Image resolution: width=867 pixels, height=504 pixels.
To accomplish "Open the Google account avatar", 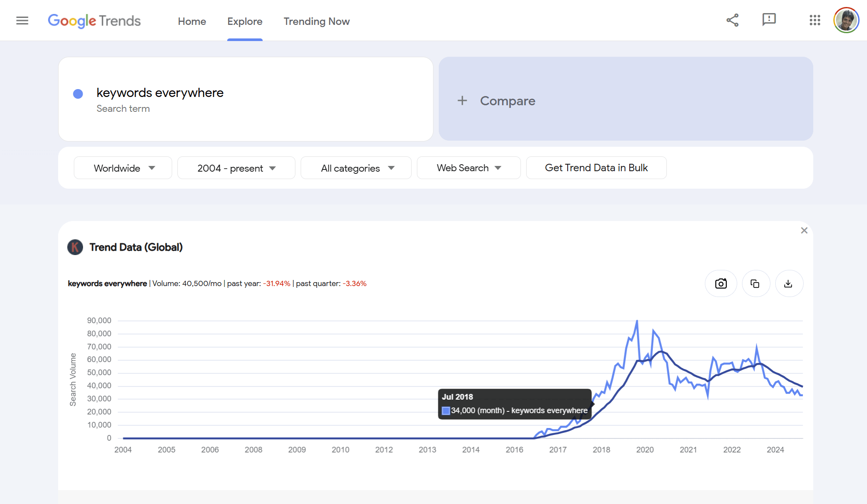I will (x=846, y=20).
